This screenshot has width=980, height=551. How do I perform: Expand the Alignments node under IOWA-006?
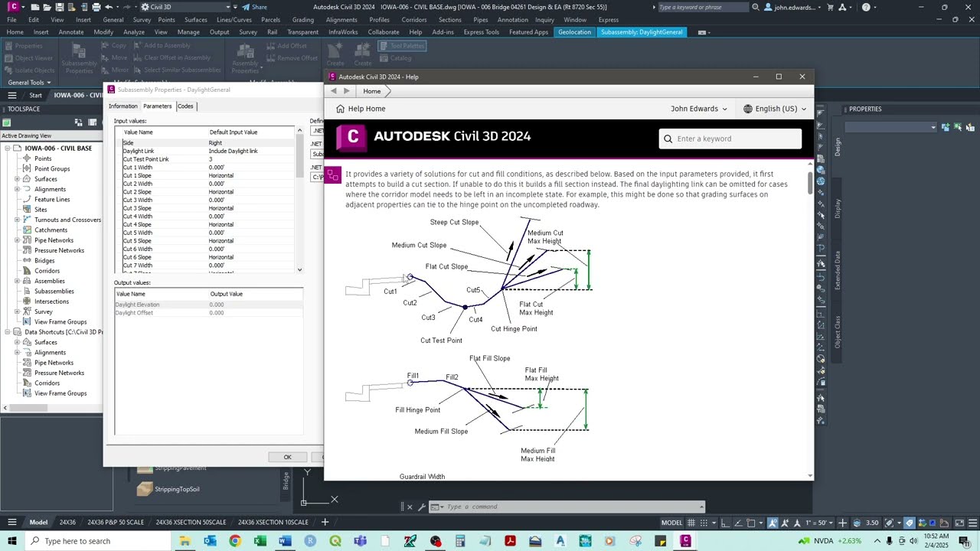[x=17, y=189]
